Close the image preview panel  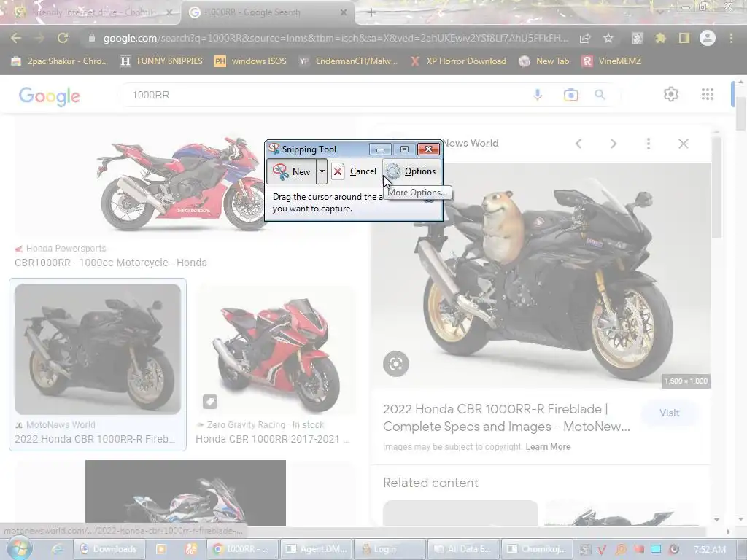pyautogui.click(x=683, y=144)
